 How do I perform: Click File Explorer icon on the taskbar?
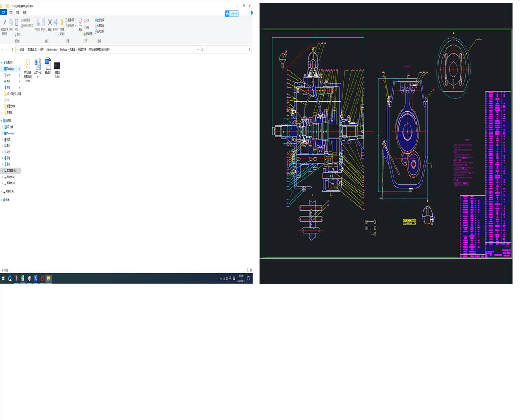48,279
